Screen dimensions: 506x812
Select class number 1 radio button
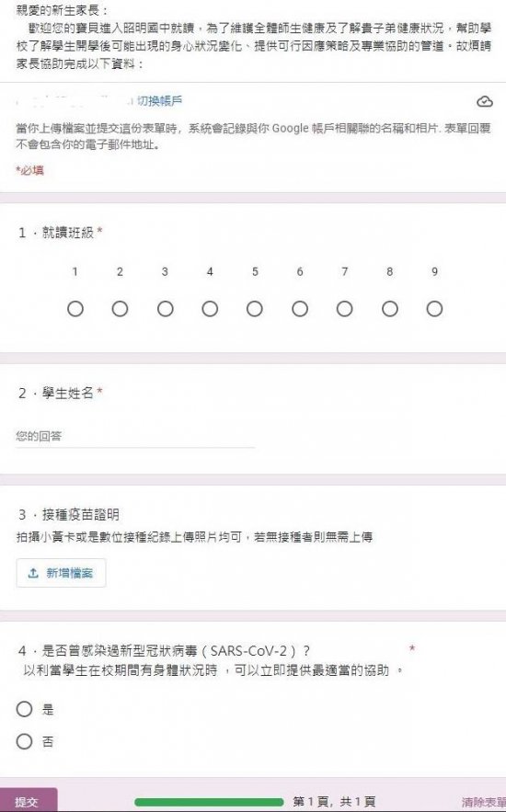click(x=75, y=309)
